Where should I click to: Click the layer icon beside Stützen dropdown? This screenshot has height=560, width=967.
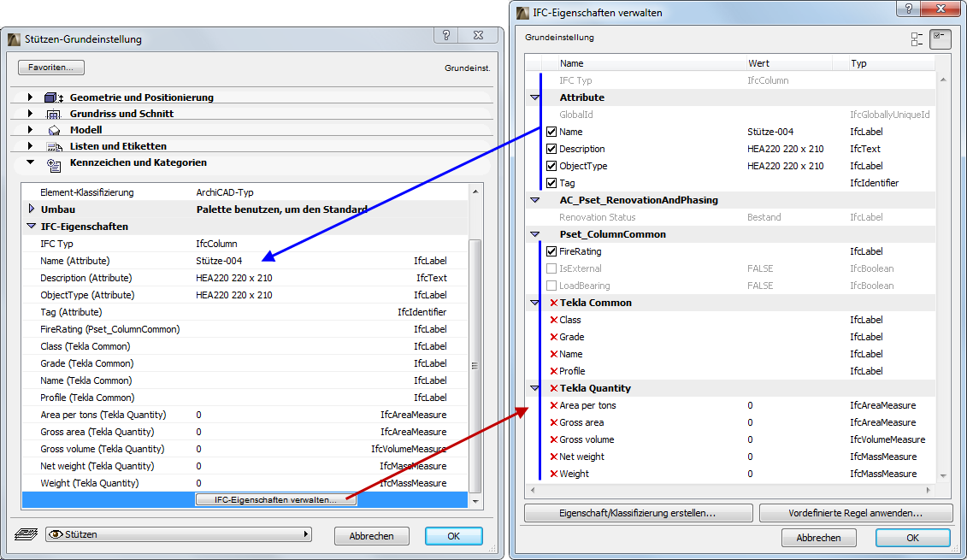click(26, 534)
